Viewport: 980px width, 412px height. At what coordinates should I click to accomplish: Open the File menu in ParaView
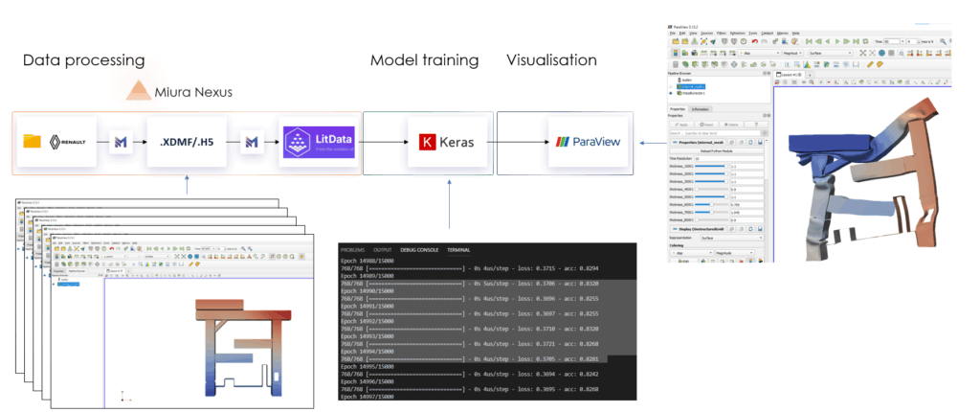[673, 34]
